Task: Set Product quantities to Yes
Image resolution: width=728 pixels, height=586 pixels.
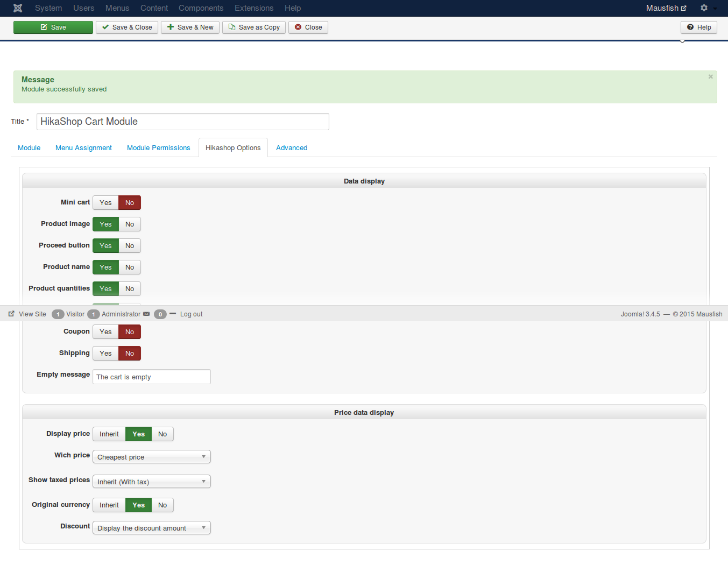Action: [105, 289]
